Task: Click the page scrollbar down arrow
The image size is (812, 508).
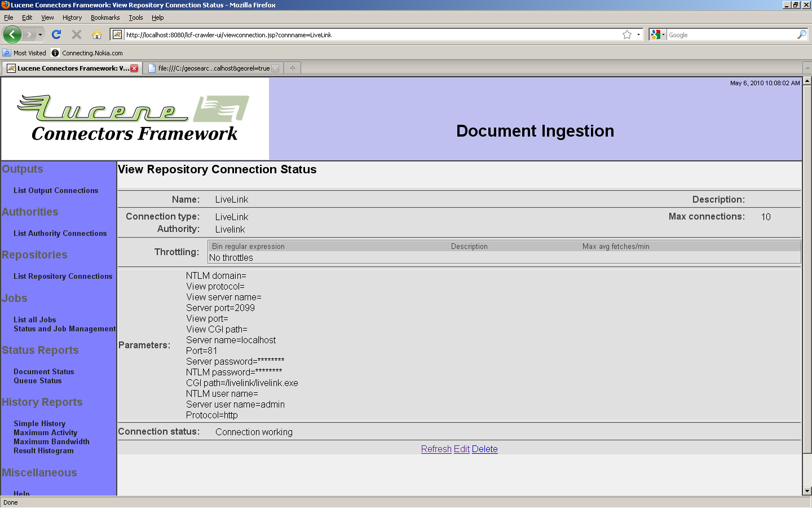Action: click(x=807, y=491)
